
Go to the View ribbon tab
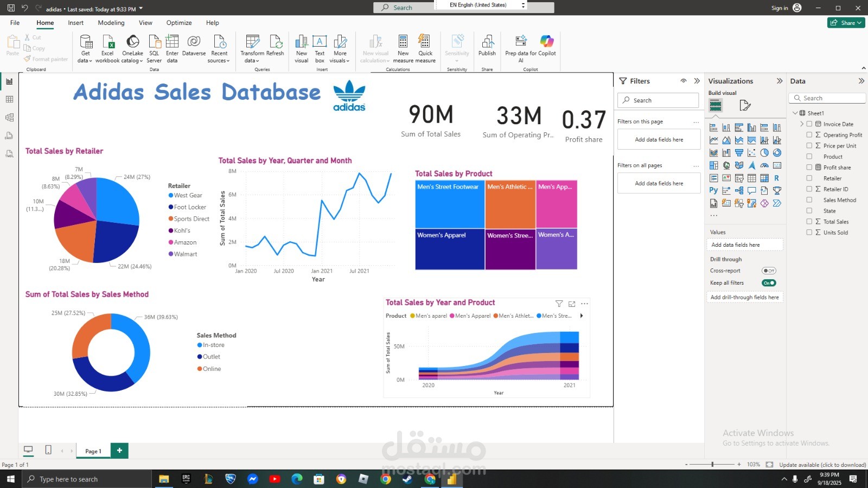pos(145,23)
